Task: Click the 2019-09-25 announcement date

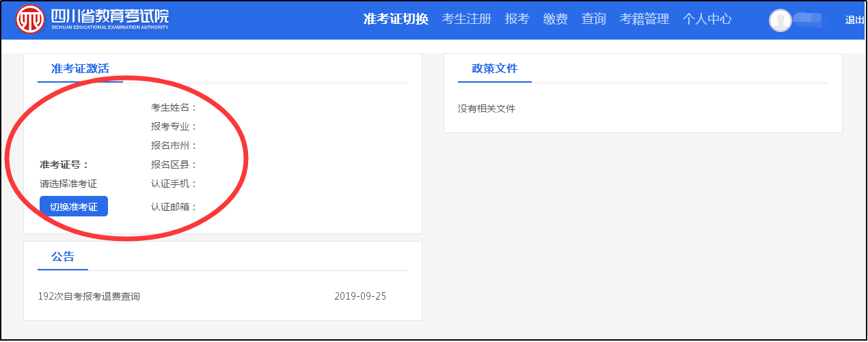Action: (x=360, y=296)
